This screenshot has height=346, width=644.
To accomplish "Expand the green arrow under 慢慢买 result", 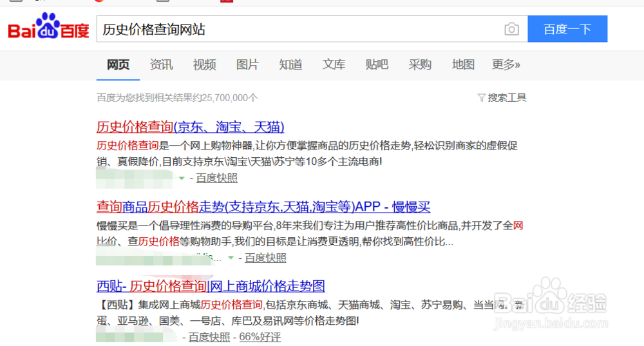I will tap(231, 258).
